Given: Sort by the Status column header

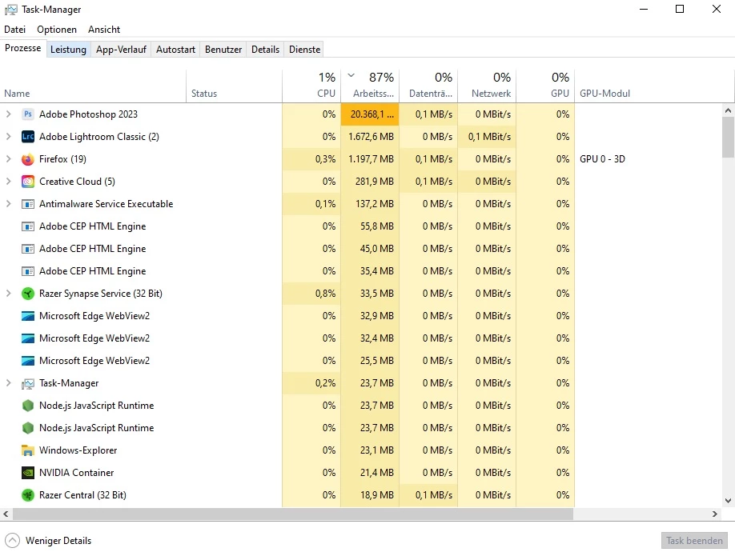Looking at the screenshot, I should tap(234, 86).
